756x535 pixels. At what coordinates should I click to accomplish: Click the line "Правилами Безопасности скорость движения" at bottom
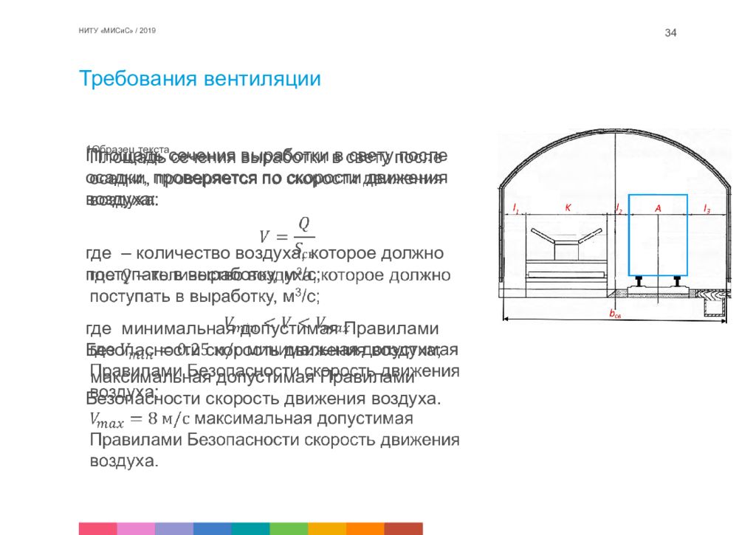[x=275, y=440]
